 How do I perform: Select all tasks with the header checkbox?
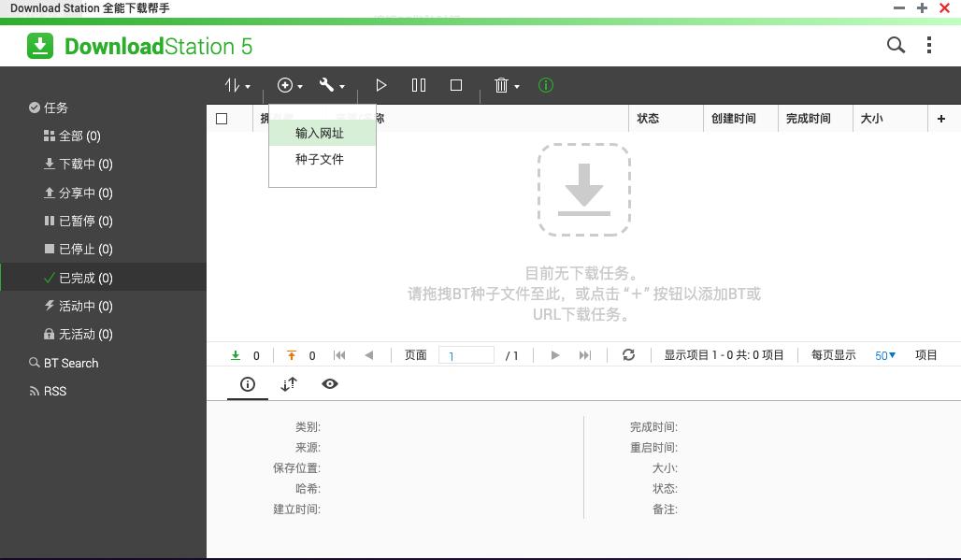click(222, 118)
